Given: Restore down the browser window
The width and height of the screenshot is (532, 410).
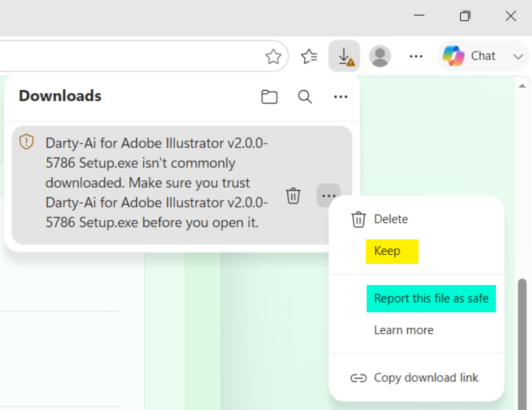Looking at the screenshot, I should (x=465, y=16).
